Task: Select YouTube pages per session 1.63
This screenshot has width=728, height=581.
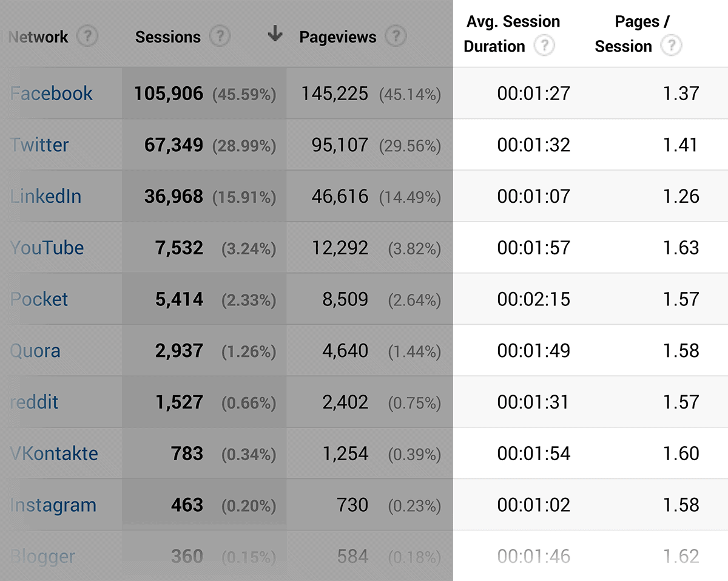Action: coord(681,248)
